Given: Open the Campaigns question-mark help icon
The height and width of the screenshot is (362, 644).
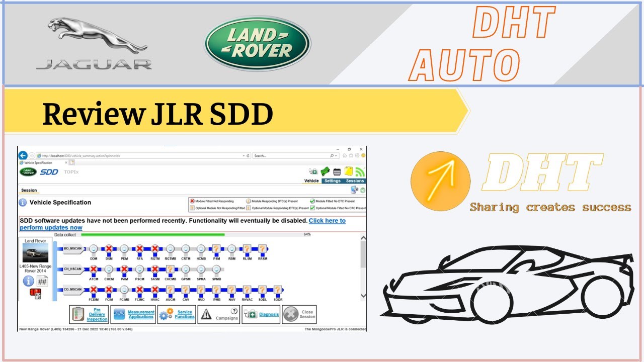Looking at the screenshot, I should (x=234, y=311).
